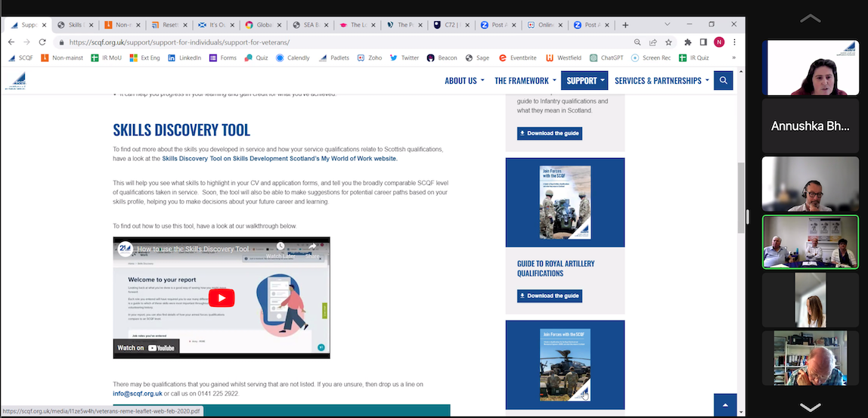Jump to top with the up-arrow button
Viewport: 868px width, 418px height.
tap(725, 404)
